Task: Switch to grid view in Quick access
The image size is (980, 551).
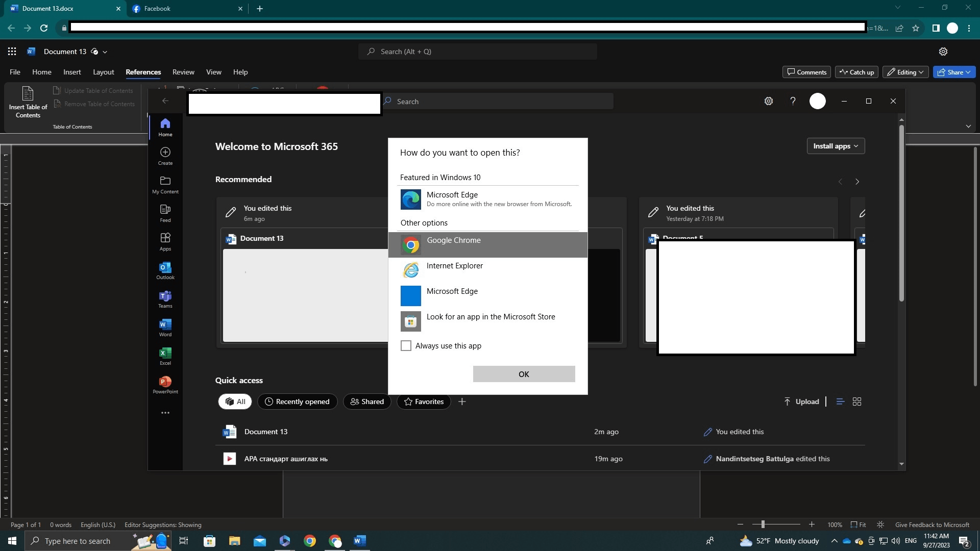Action: point(857,402)
